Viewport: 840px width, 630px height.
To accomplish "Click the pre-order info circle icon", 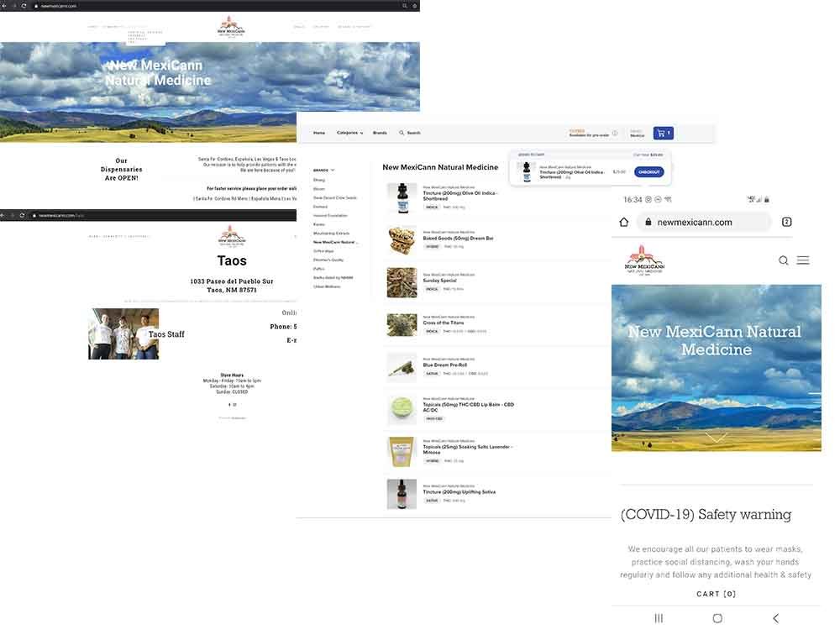I will (615, 133).
